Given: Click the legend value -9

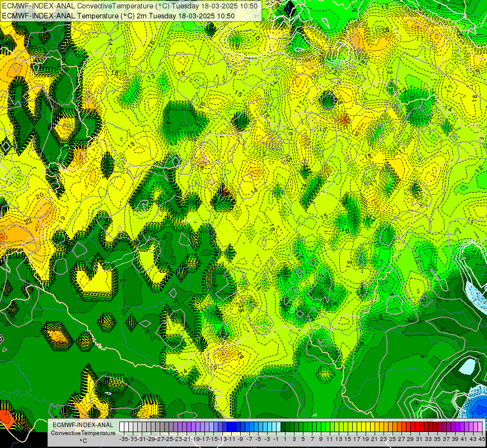Looking at the screenshot, I should pyautogui.click(x=240, y=439).
